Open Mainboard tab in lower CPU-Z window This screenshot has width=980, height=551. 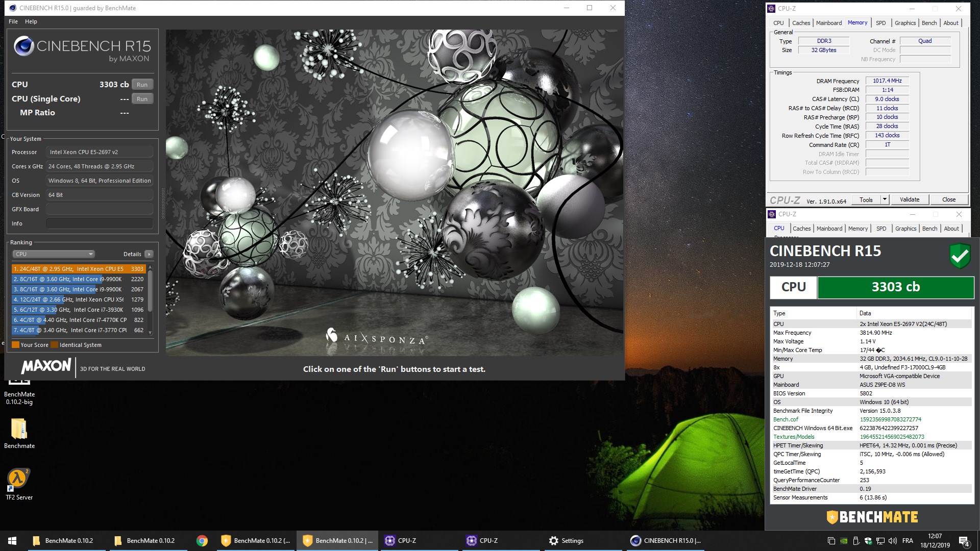pos(829,229)
